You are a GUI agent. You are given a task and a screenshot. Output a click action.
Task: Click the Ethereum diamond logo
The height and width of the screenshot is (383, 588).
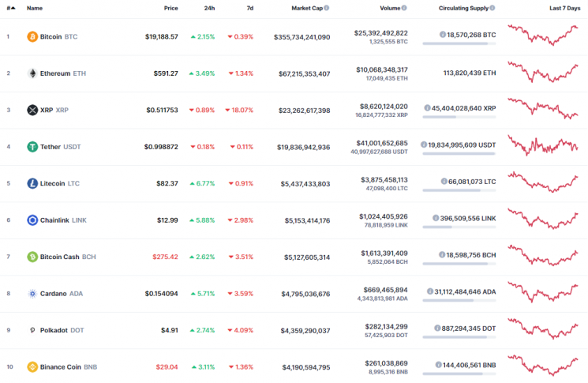(x=32, y=73)
